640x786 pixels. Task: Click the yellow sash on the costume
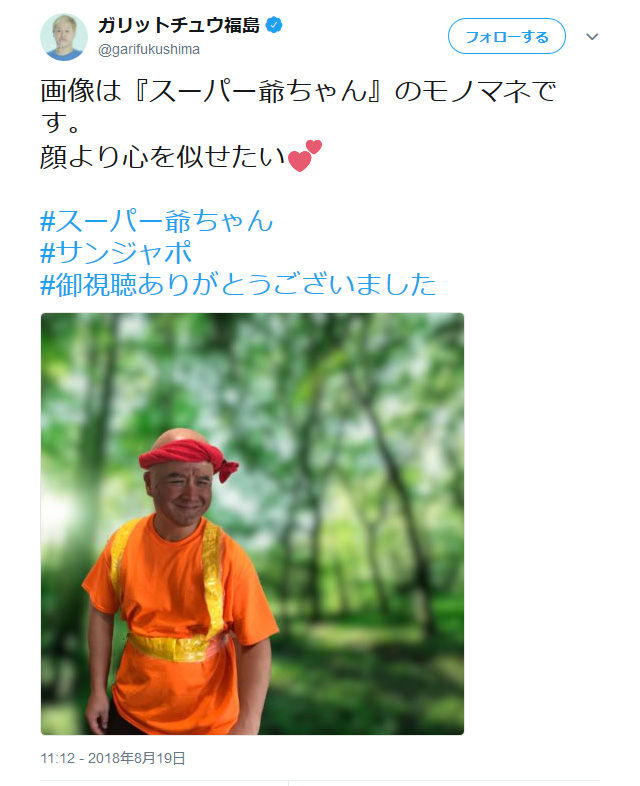pos(178,647)
